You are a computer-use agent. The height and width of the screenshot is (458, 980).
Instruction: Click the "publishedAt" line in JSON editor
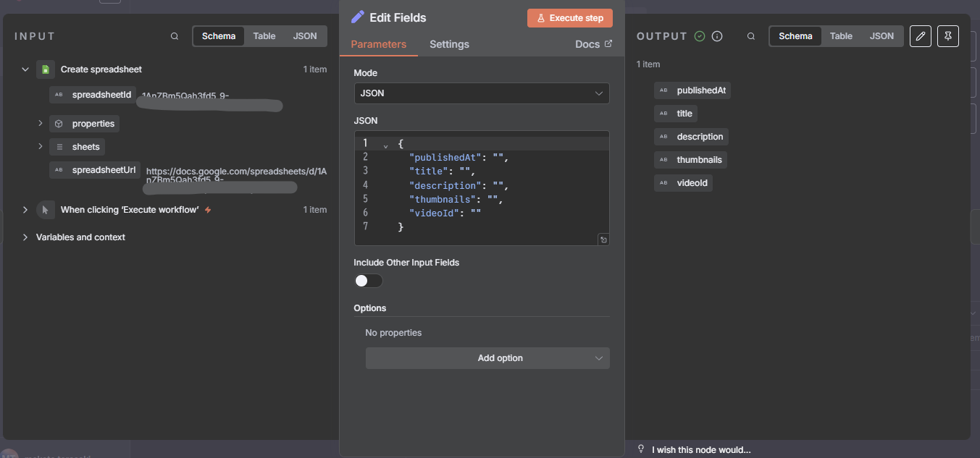[459, 157]
